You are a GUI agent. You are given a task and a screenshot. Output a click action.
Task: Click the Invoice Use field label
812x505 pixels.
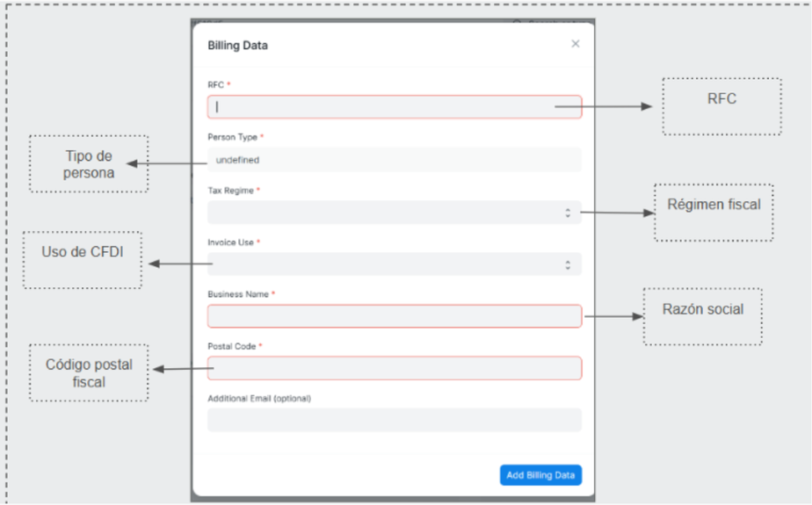coord(231,242)
